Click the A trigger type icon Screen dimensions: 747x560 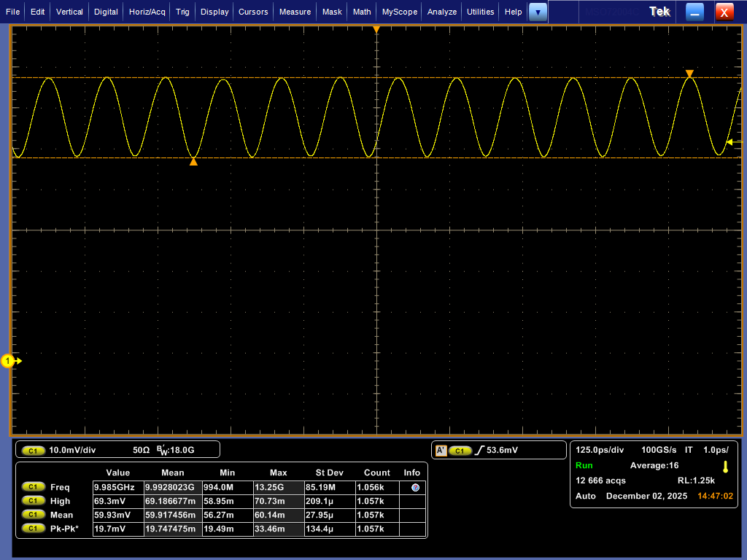[441, 451]
